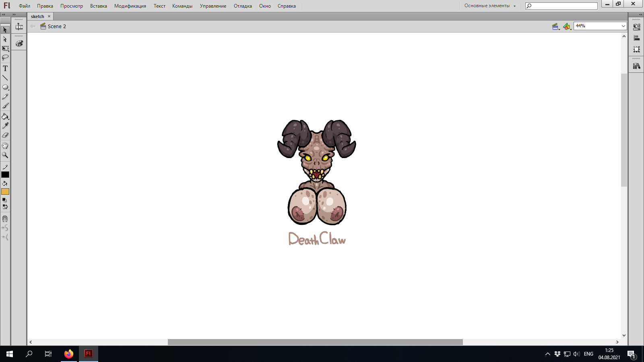
Task: Open the Вставка menu
Action: click(99, 6)
